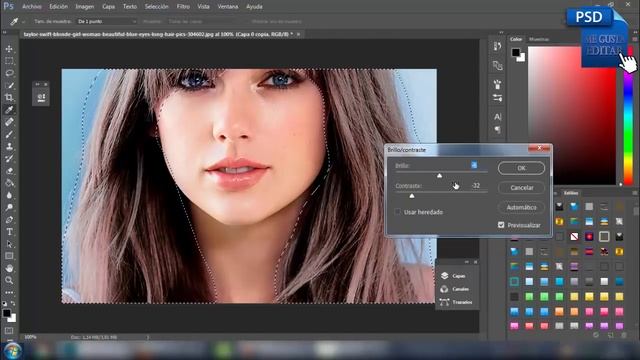Click the Contraste value field showing -32
Image resolution: width=640 pixels, height=360 pixels.
coord(475,185)
